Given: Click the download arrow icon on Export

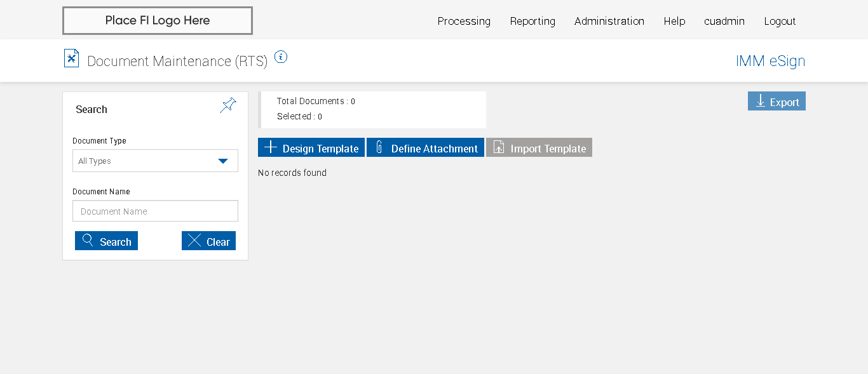Looking at the screenshot, I should click(x=760, y=101).
